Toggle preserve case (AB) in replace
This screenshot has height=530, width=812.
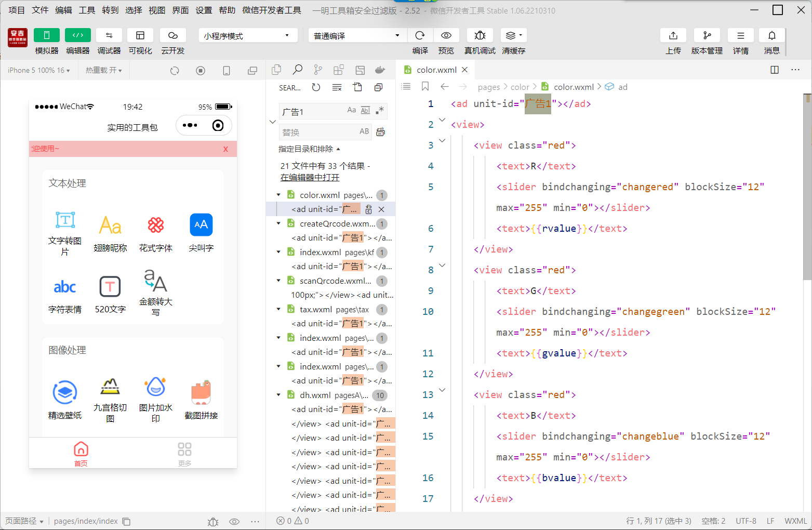(364, 132)
